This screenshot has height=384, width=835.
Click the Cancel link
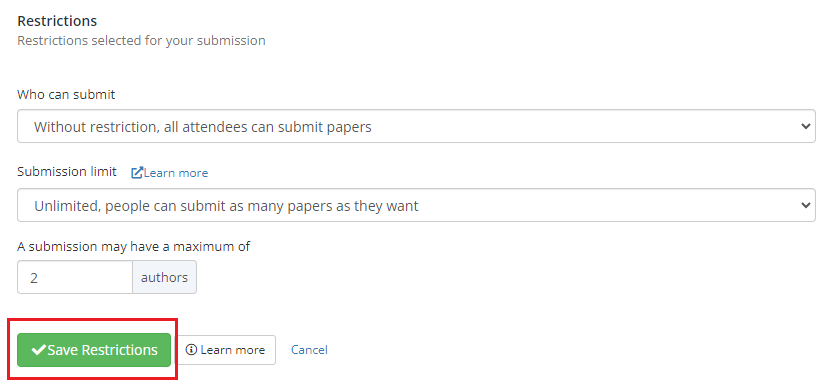(309, 350)
